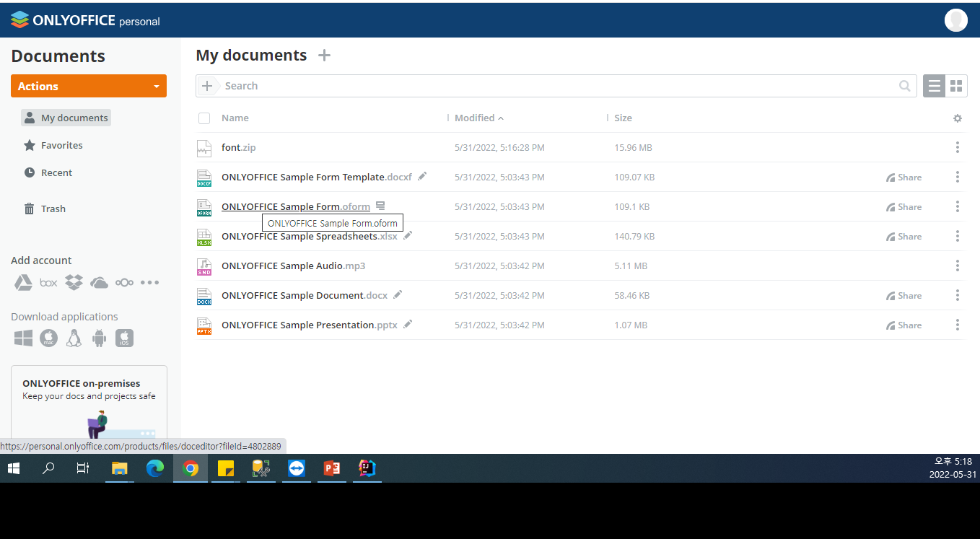980x539 pixels.
Task: Open the font.zip file
Action: pyautogui.click(x=239, y=147)
